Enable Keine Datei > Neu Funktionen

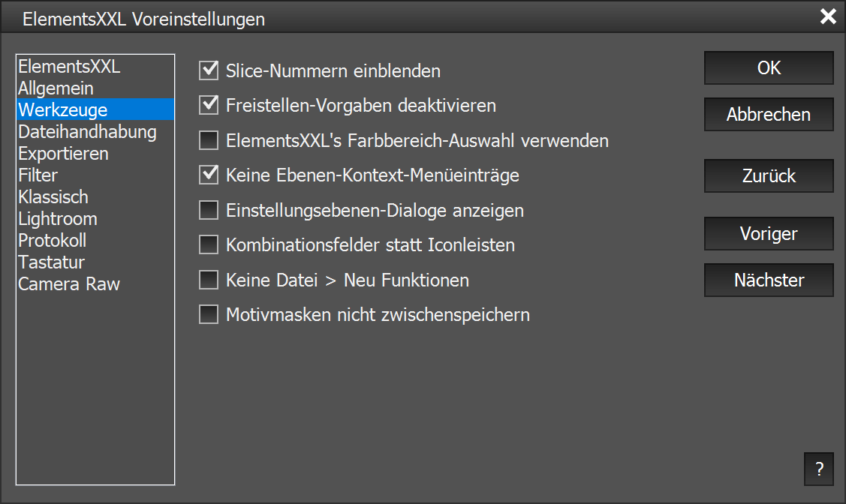click(208, 280)
